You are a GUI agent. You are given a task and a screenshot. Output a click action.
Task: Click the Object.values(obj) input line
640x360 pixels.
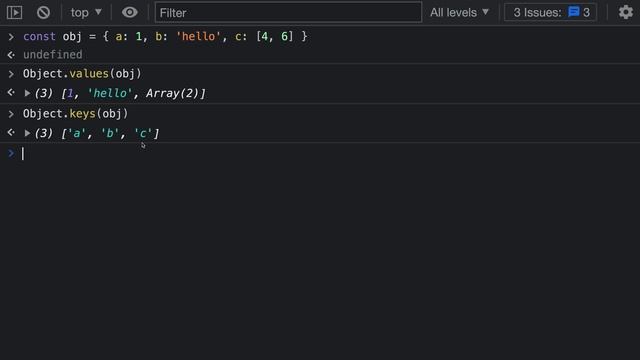pyautogui.click(x=82, y=74)
